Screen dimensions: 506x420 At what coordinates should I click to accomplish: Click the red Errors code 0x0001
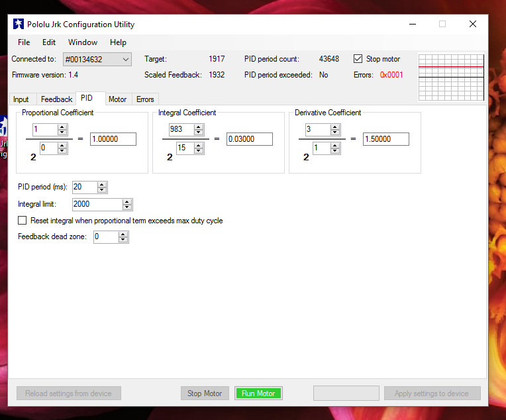coord(391,75)
